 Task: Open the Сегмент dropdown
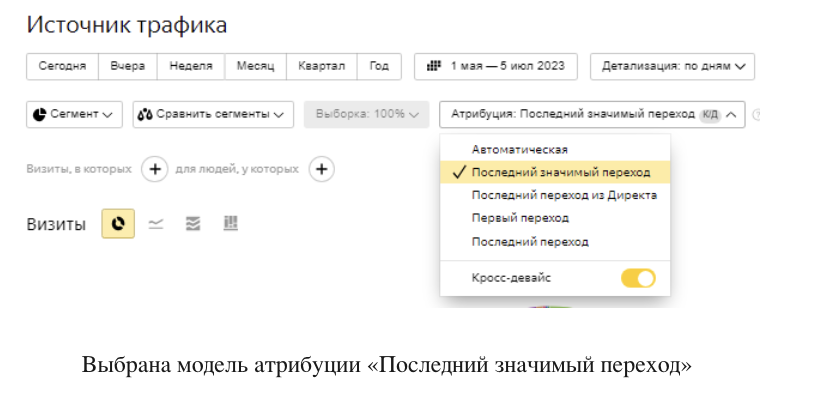(x=74, y=114)
